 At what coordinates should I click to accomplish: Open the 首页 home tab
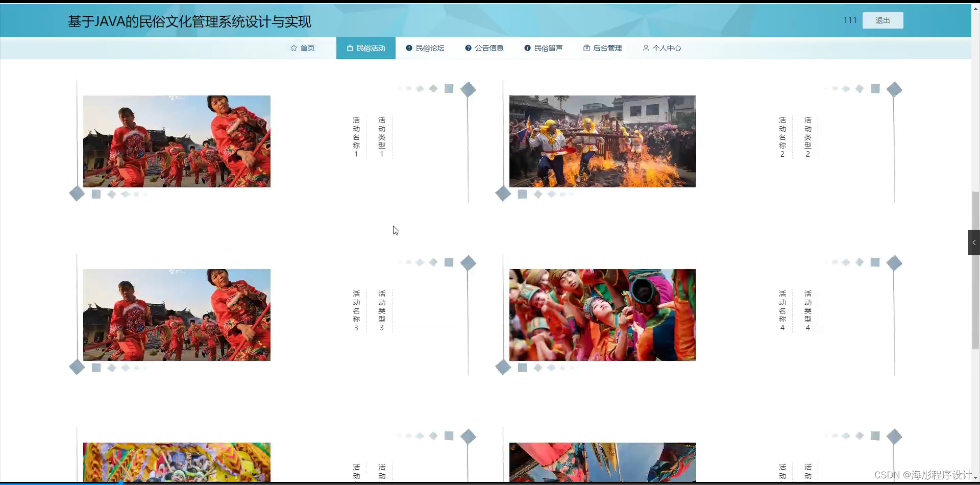coord(303,48)
